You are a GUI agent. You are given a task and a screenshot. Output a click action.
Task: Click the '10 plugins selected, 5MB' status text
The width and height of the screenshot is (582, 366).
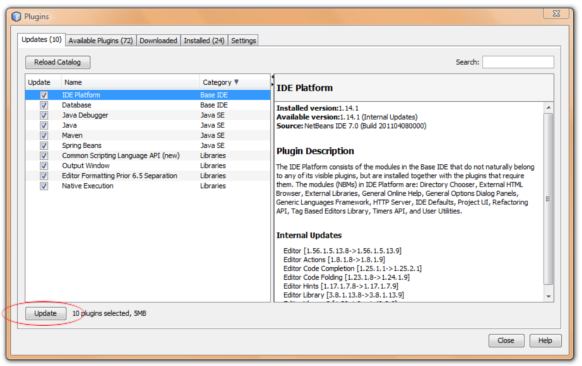[x=109, y=313]
